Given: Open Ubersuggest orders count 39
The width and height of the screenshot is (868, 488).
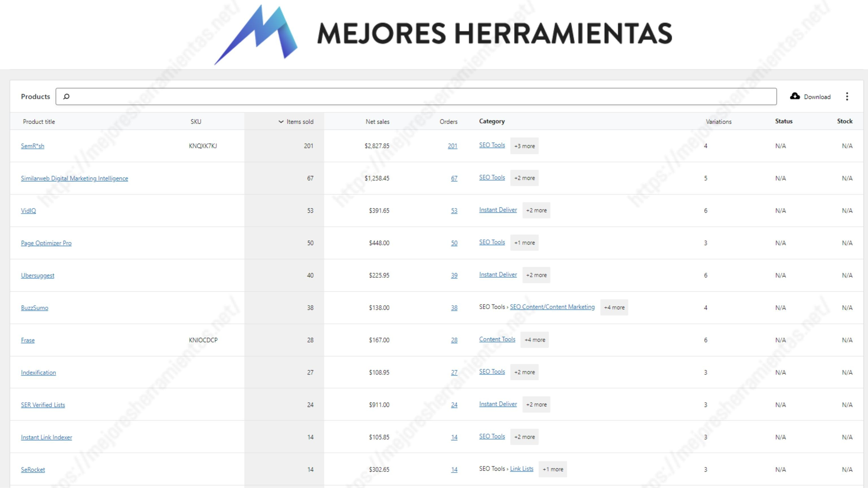Looking at the screenshot, I should [454, 275].
